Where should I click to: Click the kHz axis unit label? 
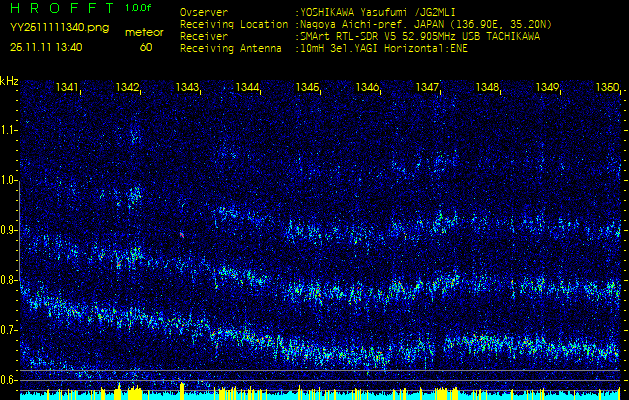pyautogui.click(x=9, y=80)
